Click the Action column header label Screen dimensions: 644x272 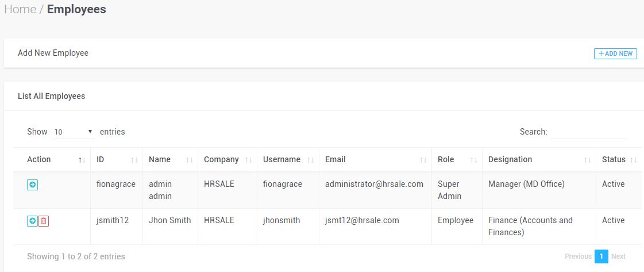point(39,159)
